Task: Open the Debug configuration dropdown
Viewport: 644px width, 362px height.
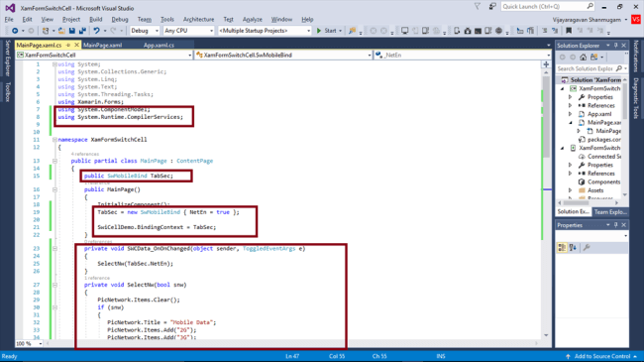Action: click(x=145, y=31)
